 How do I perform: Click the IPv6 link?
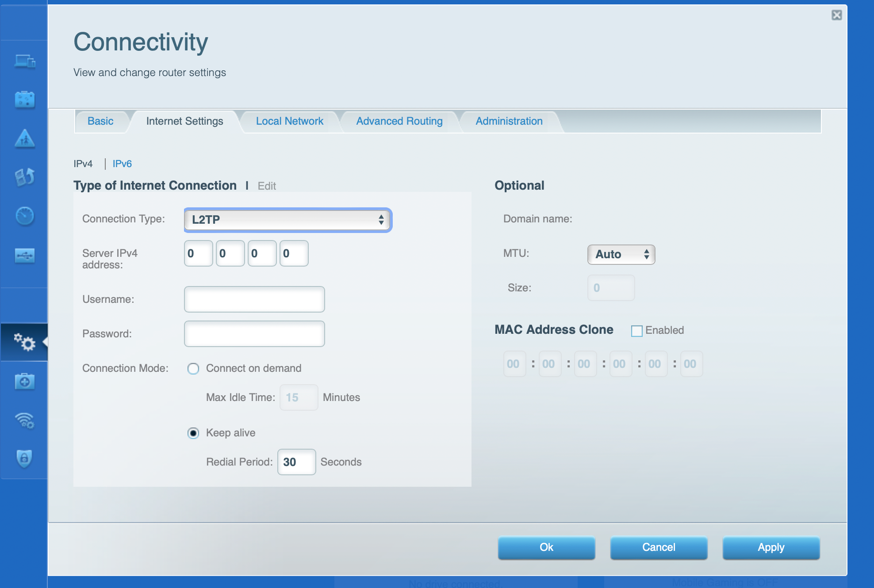pos(122,164)
